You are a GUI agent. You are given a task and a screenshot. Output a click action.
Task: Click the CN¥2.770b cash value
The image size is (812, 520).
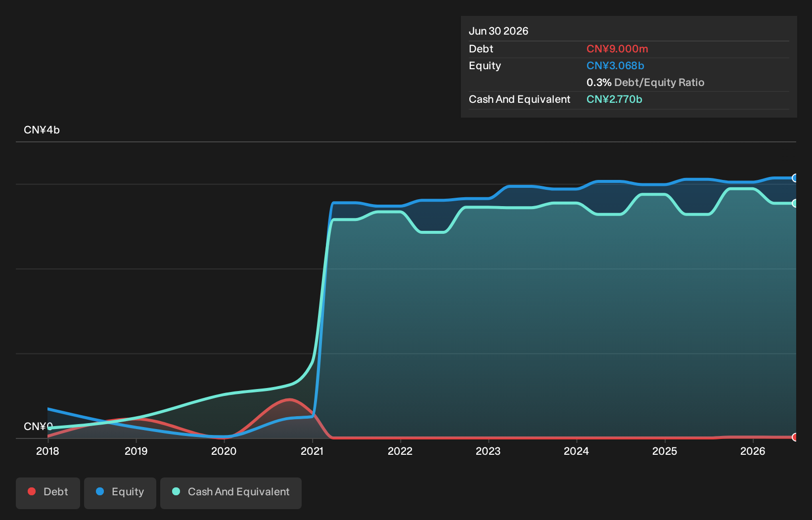point(614,99)
